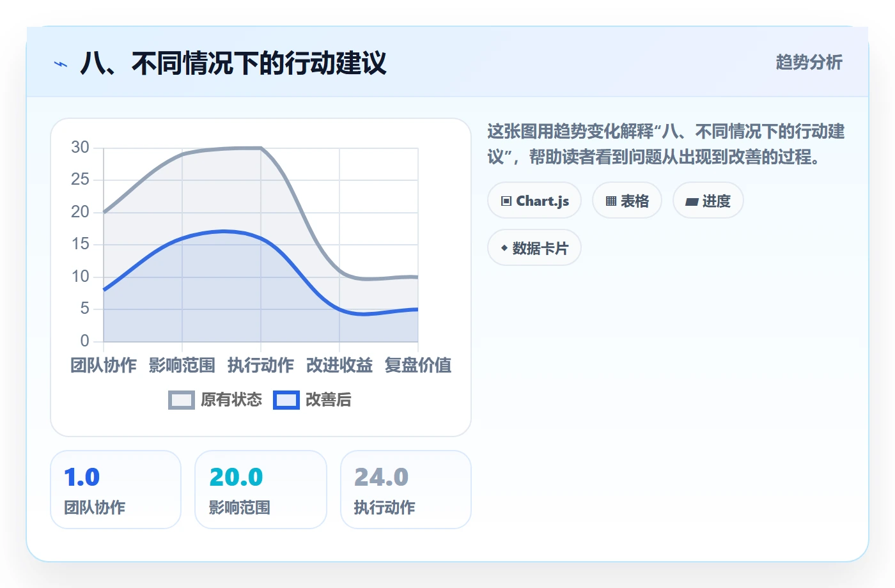Click the diamond icon in 数据卡片 chip
This screenshot has height=588, width=895.
pos(504,248)
